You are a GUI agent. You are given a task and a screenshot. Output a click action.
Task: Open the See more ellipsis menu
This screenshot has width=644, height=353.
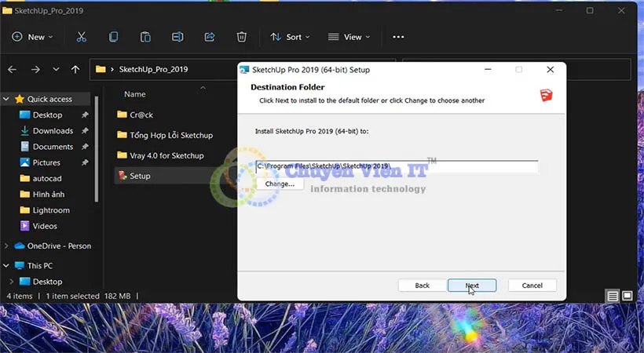pyautogui.click(x=398, y=37)
